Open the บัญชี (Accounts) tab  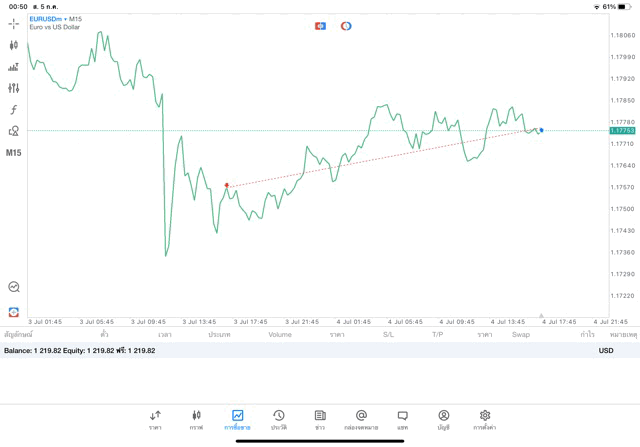click(x=443, y=419)
